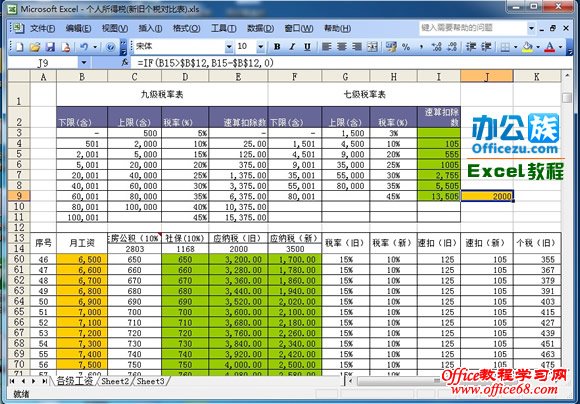Viewport: 580px width, 404px height.
Task: Apply underline formatting
Action: tap(307, 47)
